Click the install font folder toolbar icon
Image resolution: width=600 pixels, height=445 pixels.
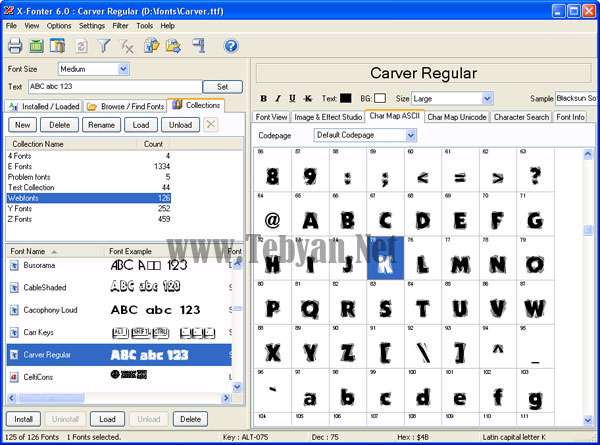pos(152,46)
